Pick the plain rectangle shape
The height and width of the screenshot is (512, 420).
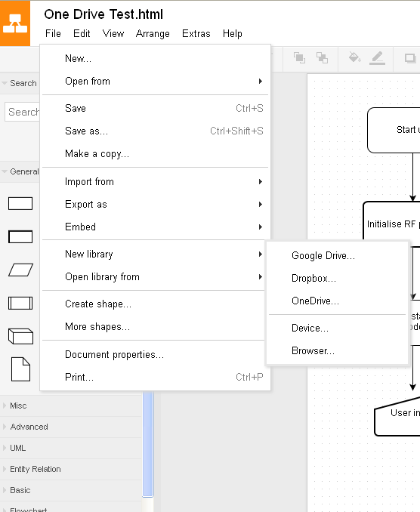(20, 203)
